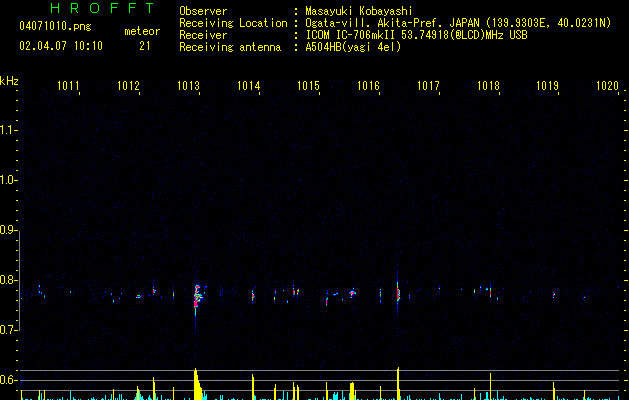Click the 0.6 kHz frequency label
629x400 pixels.
pos(8,380)
